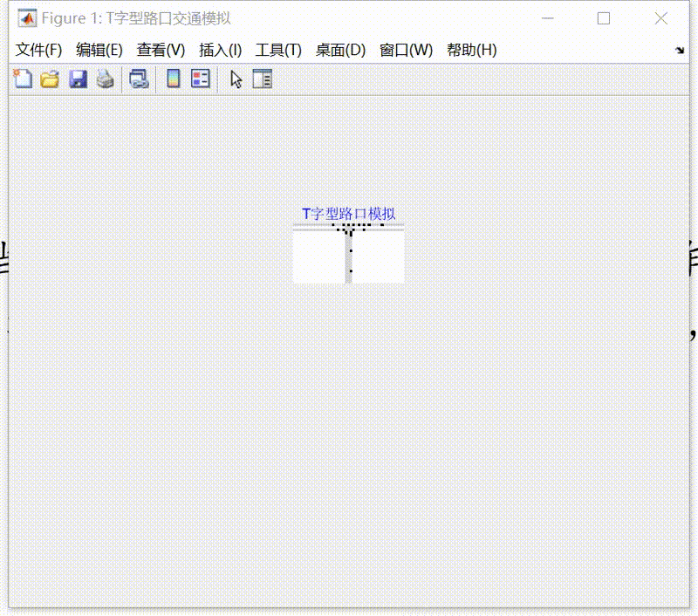The width and height of the screenshot is (698, 616).
Task: Create a new figure file
Action: click(x=22, y=79)
